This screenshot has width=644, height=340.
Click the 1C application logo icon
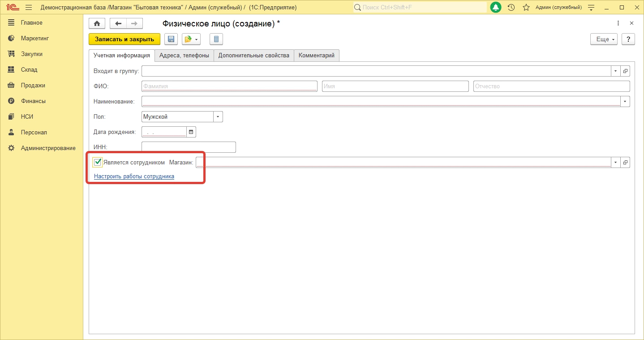click(12, 8)
